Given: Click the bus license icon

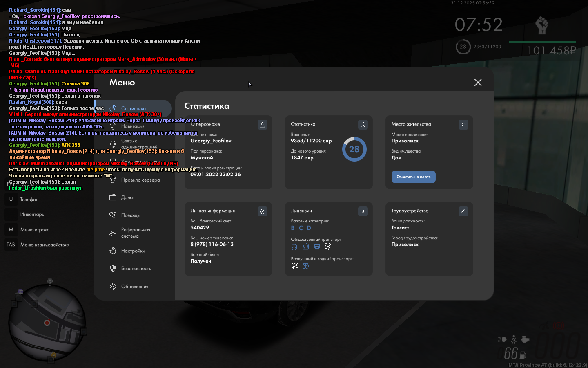Looking at the screenshot, I should coord(305,247).
